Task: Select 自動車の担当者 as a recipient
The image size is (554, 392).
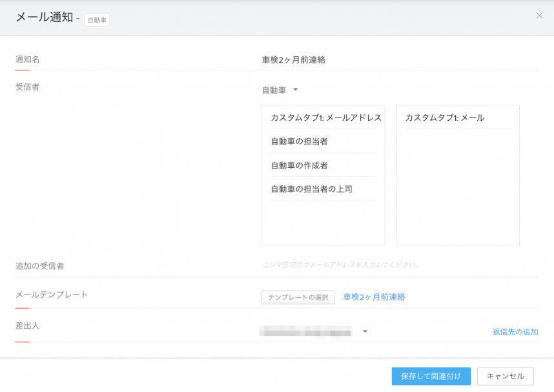Action: click(x=300, y=141)
